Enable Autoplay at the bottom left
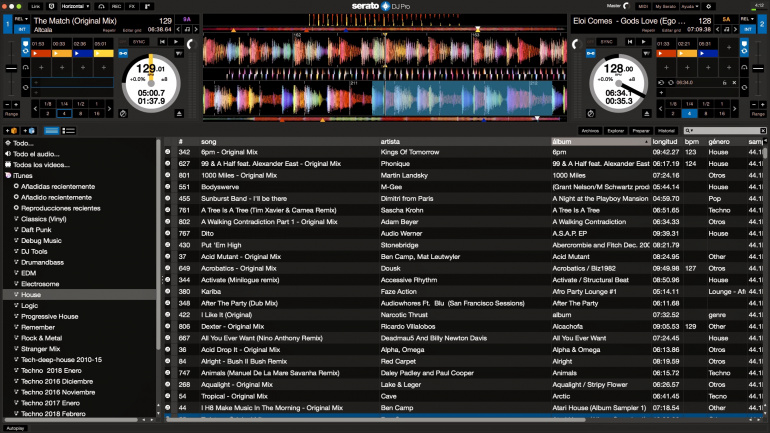This screenshot has width=770, height=433. pos(15,428)
